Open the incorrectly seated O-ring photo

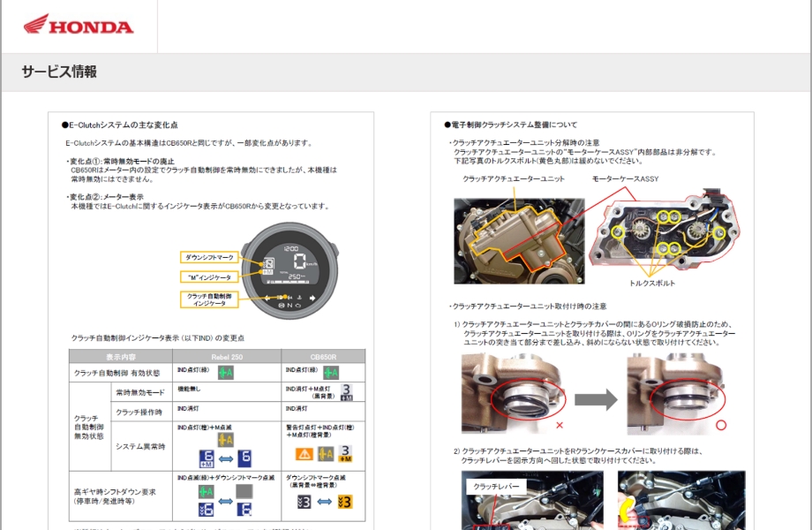coord(514,393)
